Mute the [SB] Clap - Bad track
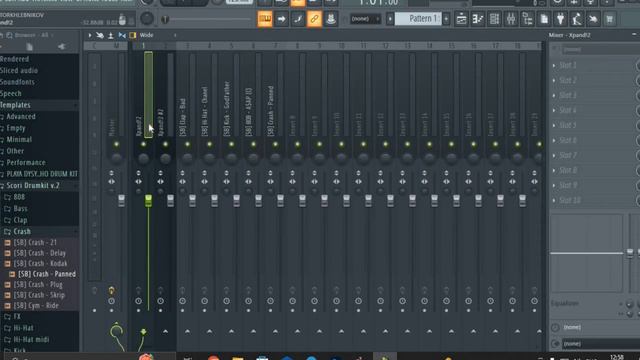Image resolution: width=640 pixels, height=360 pixels. coord(187,144)
